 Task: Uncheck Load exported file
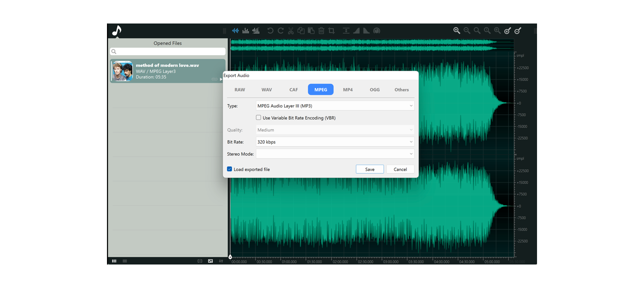pyautogui.click(x=229, y=169)
